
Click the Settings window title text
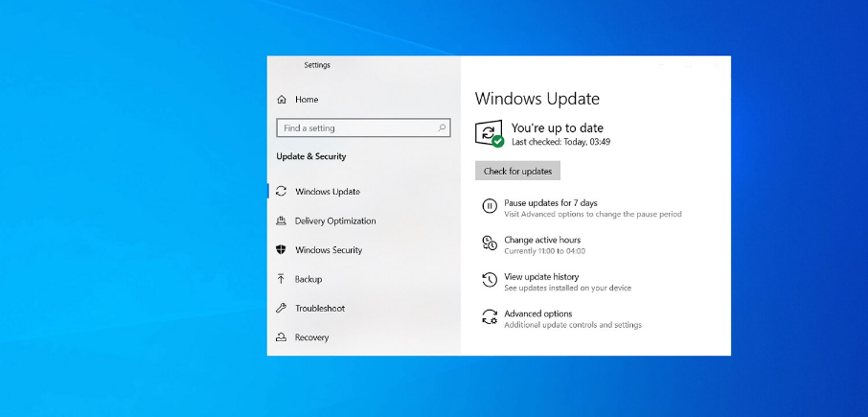pos(317,65)
